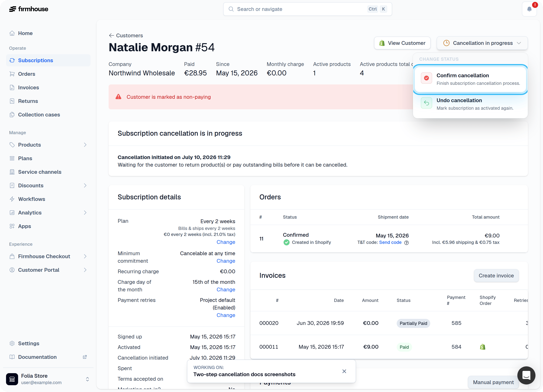This screenshot has width=543, height=392.
Task: Expand the Analytics submenu chevron
Action: [85, 213]
